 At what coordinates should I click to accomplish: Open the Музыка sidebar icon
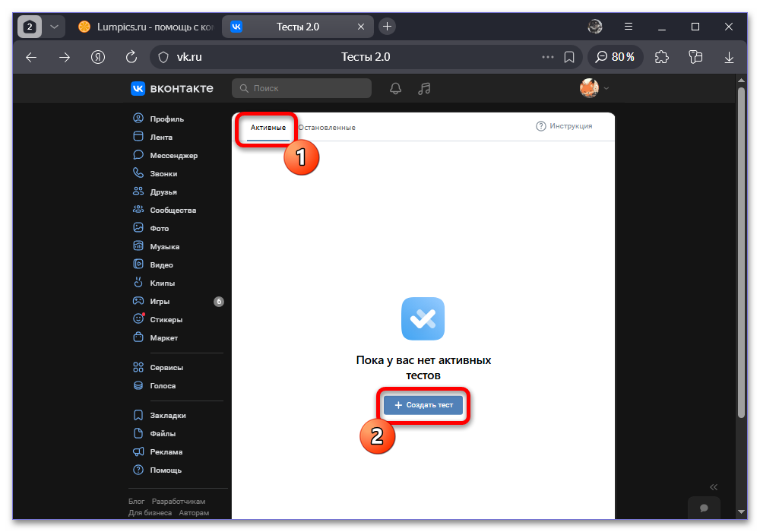pos(138,246)
